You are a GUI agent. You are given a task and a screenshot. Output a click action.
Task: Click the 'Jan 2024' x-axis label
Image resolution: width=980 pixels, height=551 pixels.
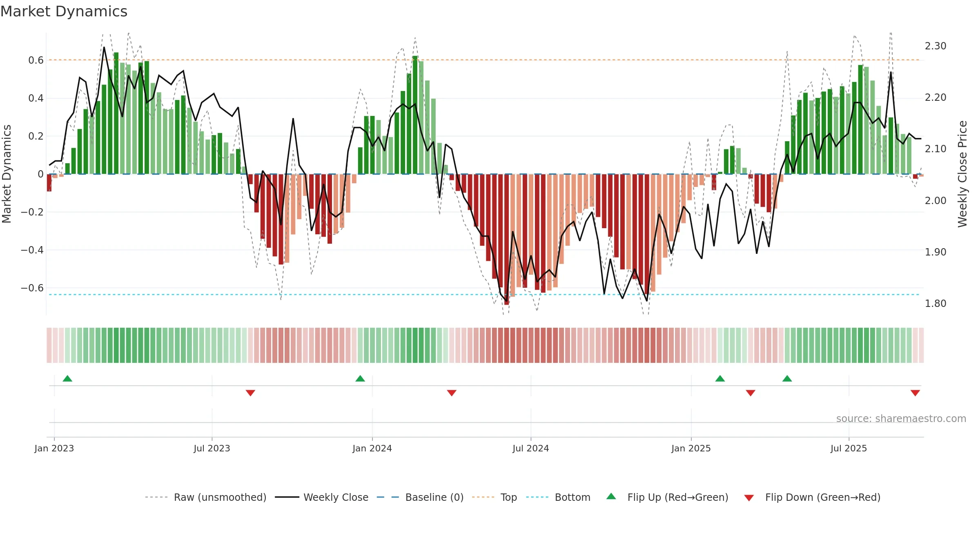pyautogui.click(x=372, y=448)
